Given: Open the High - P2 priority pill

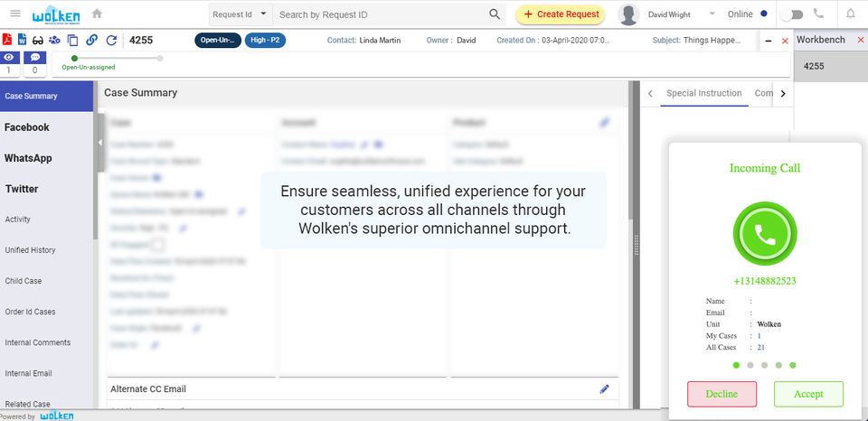Looking at the screenshot, I should pyautogui.click(x=265, y=41).
